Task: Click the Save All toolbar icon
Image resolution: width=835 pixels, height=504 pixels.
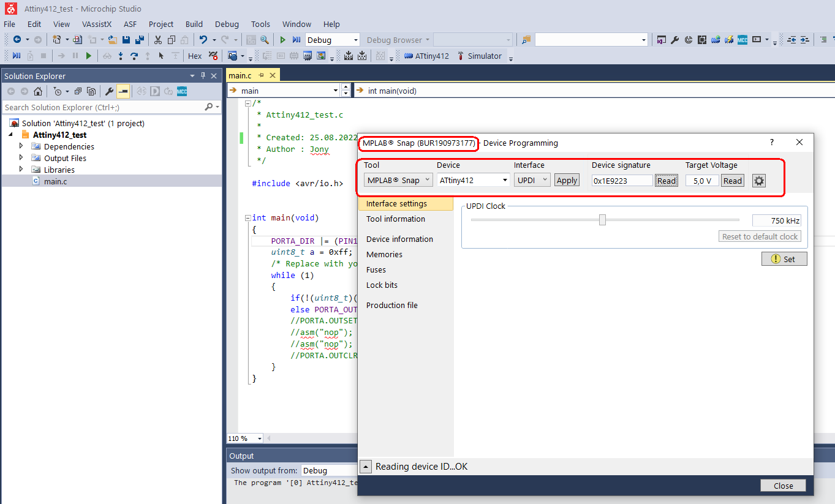Action: [139, 40]
